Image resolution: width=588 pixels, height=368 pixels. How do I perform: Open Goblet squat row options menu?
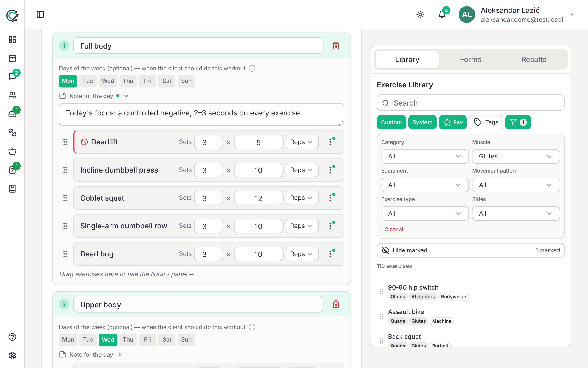coord(330,198)
